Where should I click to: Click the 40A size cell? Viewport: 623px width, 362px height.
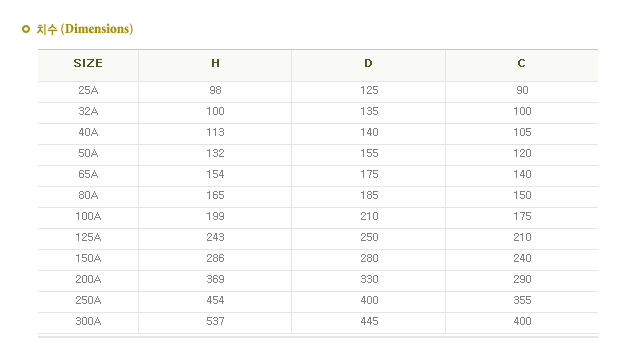(88, 132)
